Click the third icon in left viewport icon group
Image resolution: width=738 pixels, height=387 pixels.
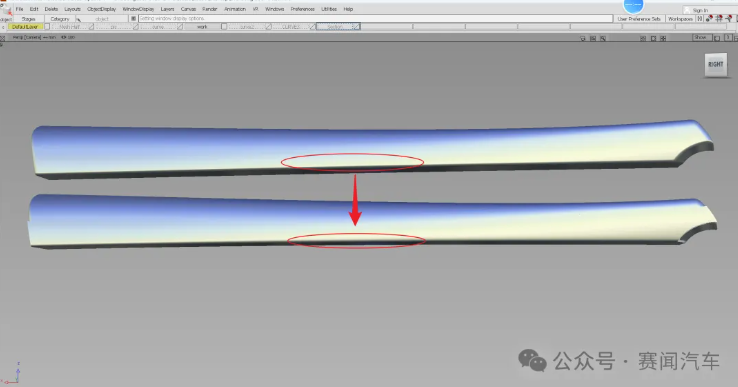pos(603,38)
